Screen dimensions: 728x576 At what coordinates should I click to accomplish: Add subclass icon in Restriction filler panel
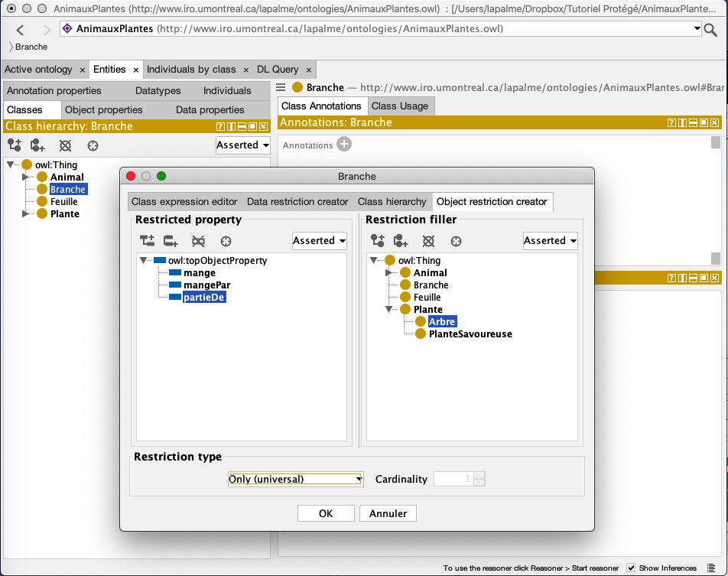378,241
